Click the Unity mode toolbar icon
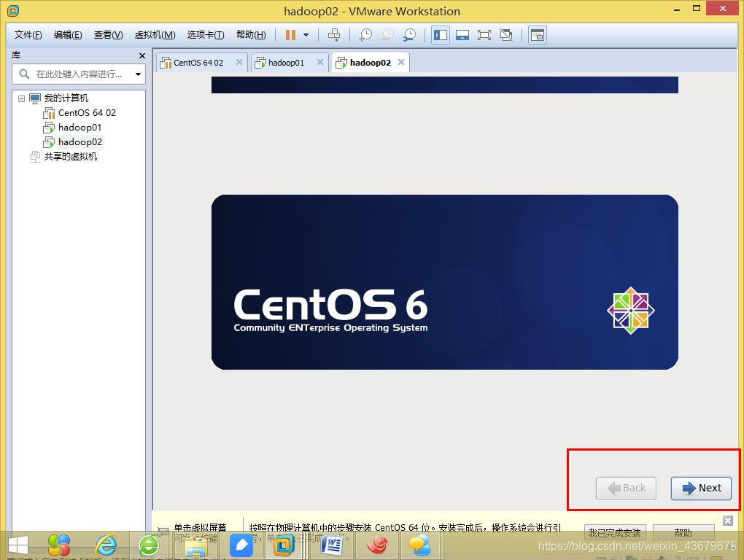744x560 pixels. [x=506, y=34]
